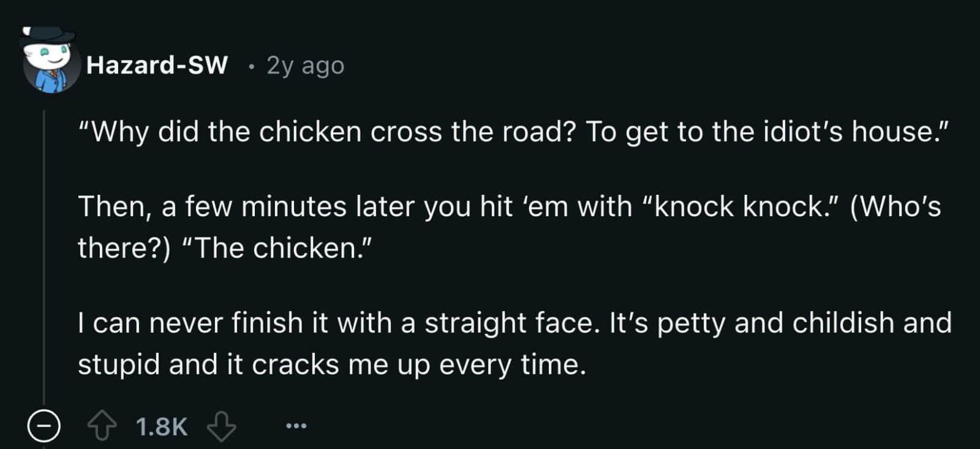
Task: Click the text there?) "The chicken."
Action: (224, 248)
